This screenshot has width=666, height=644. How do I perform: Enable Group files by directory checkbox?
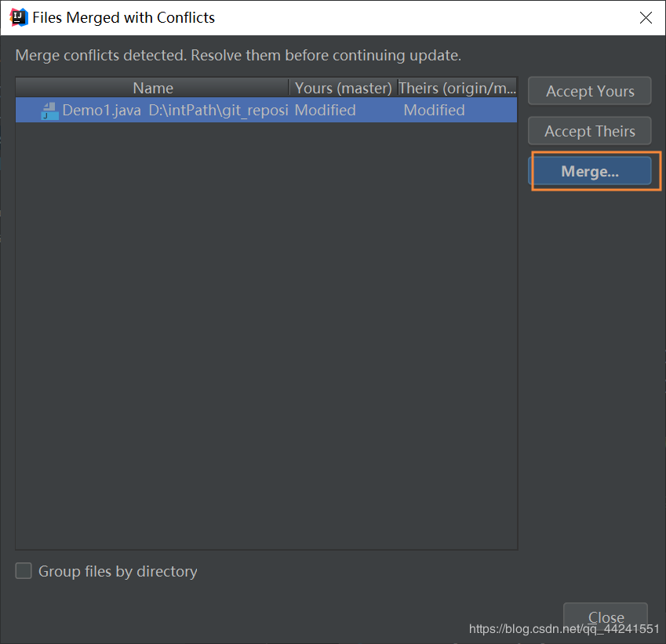point(24,571)
